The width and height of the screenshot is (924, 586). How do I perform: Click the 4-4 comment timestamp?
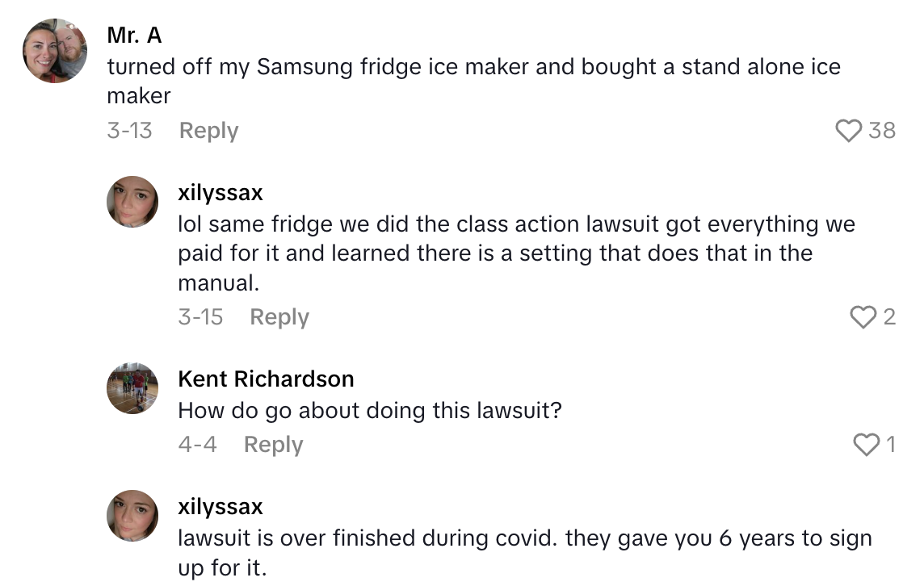click(197, 445)
